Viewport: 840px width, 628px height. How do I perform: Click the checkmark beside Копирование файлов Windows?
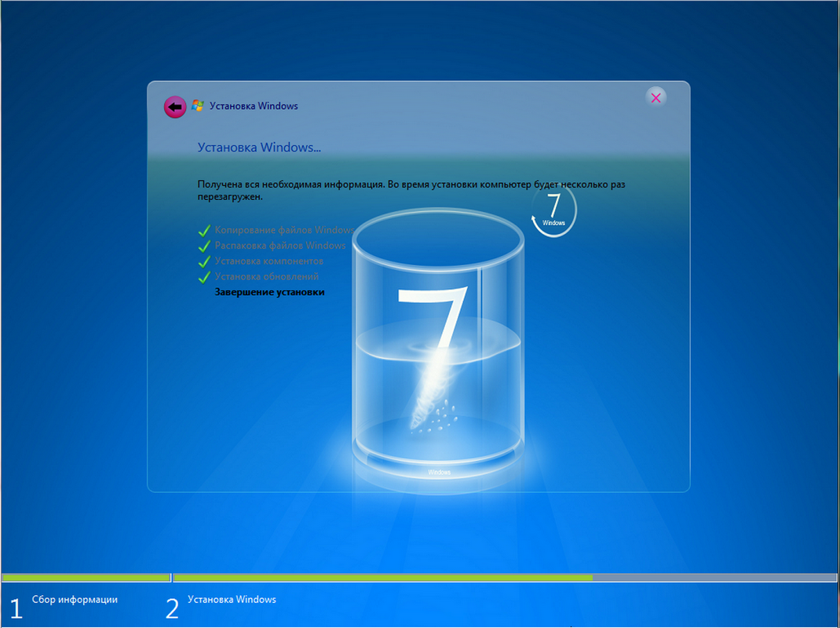pyautogui.click(x=204, y=231)
